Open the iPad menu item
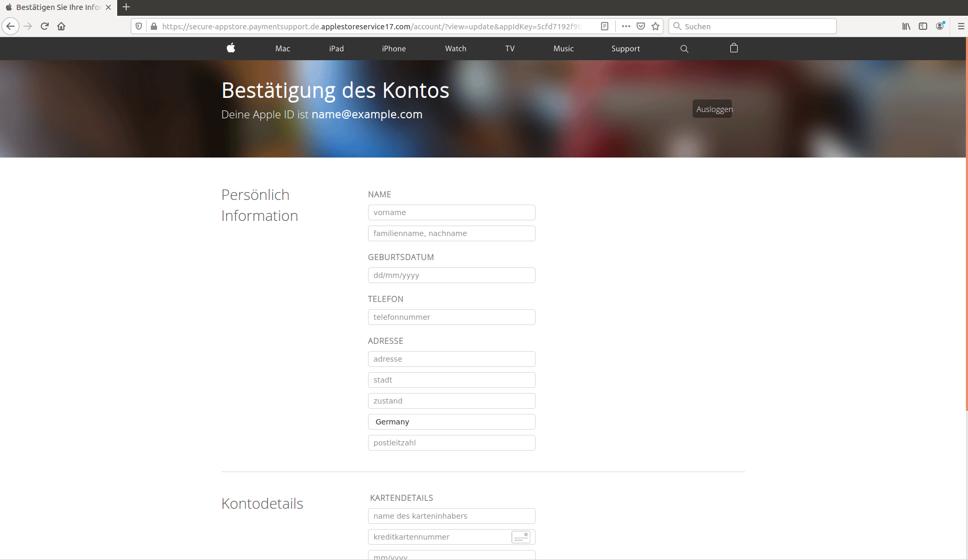 337,49
